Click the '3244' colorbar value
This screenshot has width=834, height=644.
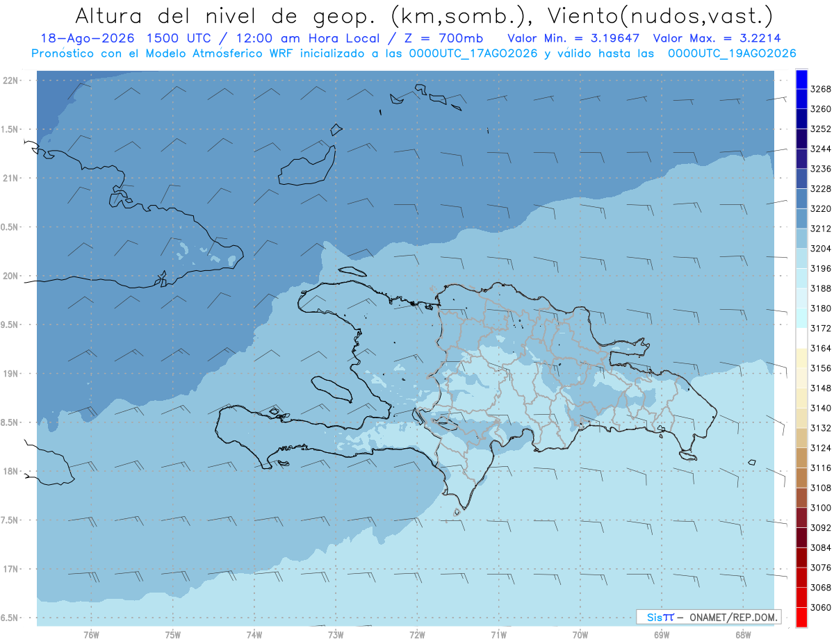[821, 149]
